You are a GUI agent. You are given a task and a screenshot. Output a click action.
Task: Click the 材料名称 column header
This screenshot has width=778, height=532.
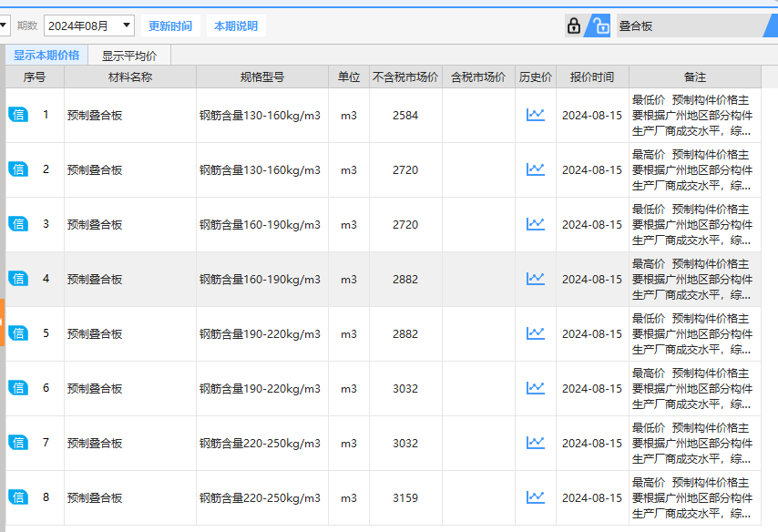[x=130, y=77]
